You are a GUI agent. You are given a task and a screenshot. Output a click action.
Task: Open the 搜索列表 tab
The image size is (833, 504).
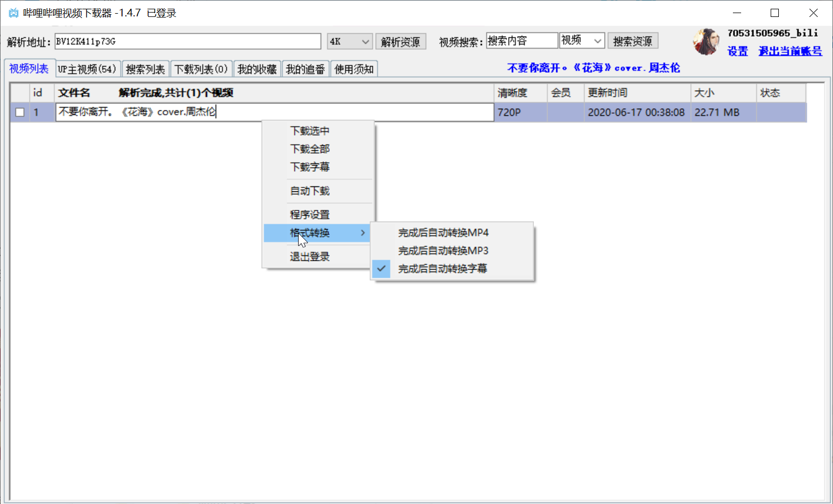[145, 69]
